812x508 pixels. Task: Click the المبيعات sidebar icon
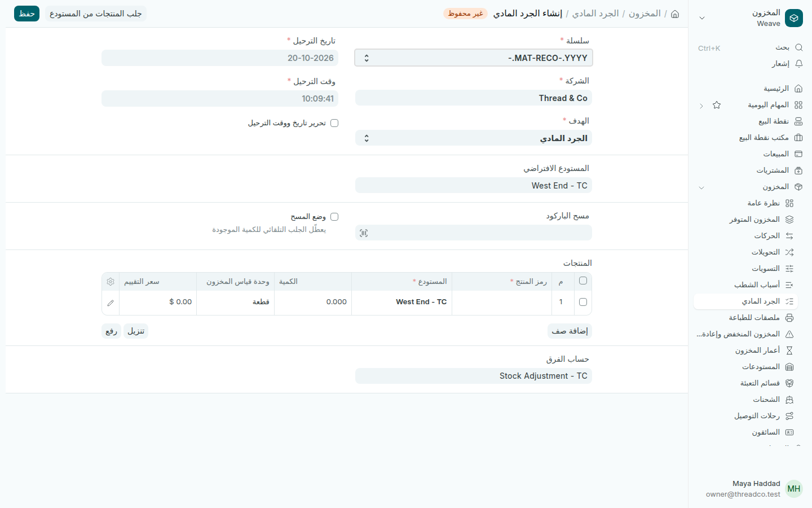798,154
